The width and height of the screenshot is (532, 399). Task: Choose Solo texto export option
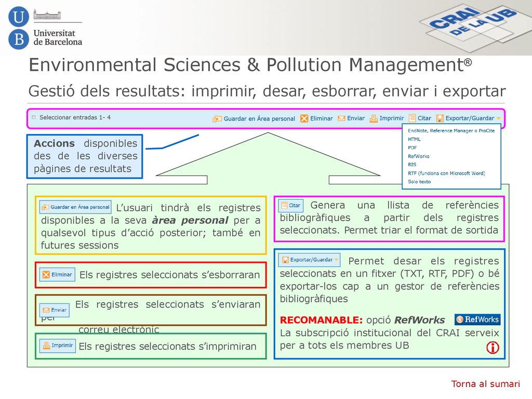[x=419, y=181]
